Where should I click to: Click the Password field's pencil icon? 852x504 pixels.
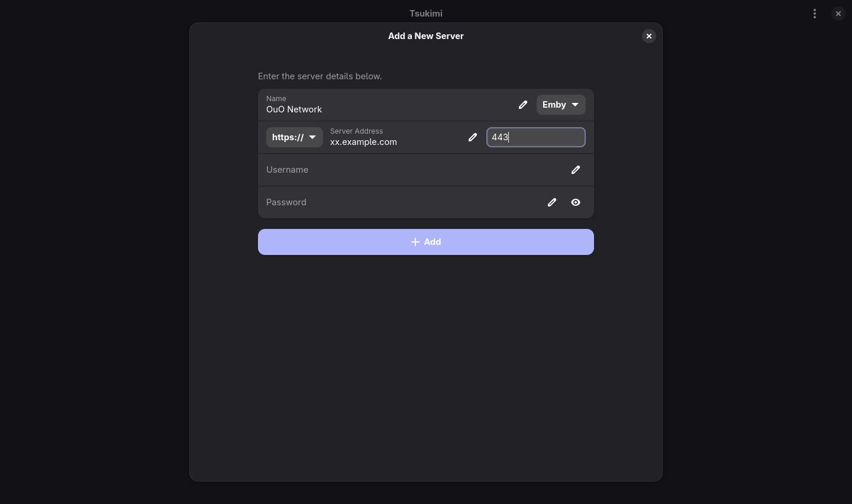(552, 202)
